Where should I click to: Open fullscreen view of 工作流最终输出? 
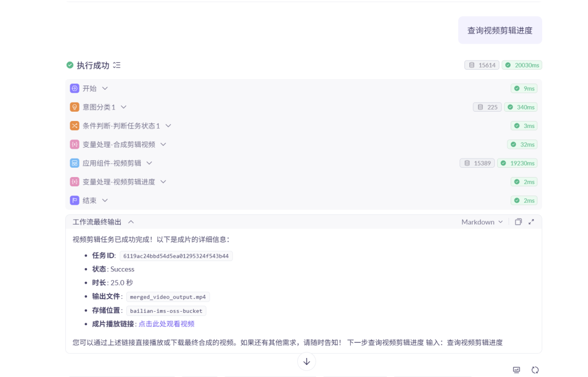(531, 222)
